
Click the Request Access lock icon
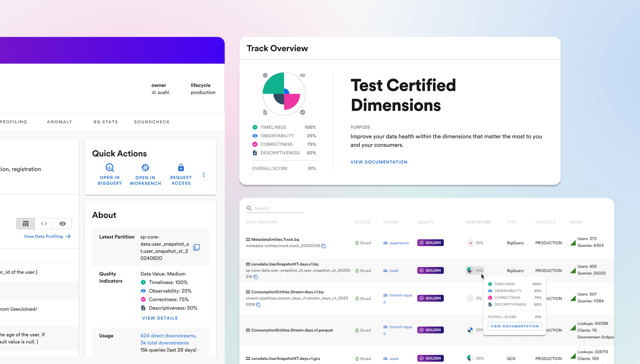pyautogui.click(x=181, y=168)
